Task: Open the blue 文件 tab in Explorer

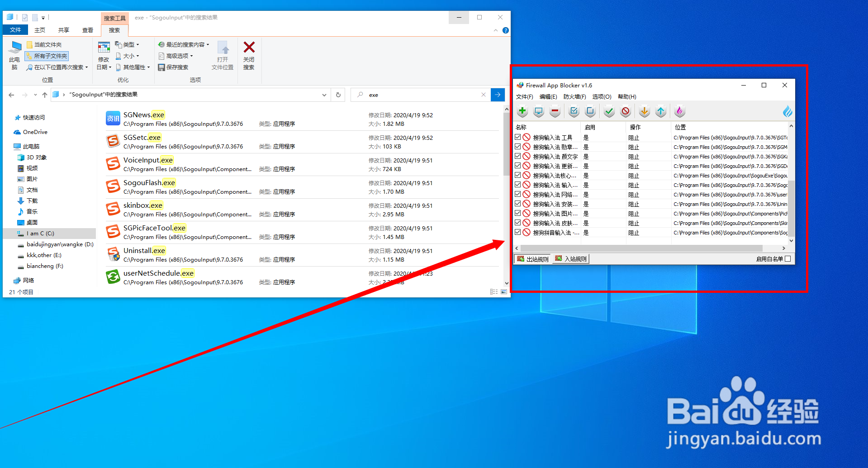Action: 15,30
